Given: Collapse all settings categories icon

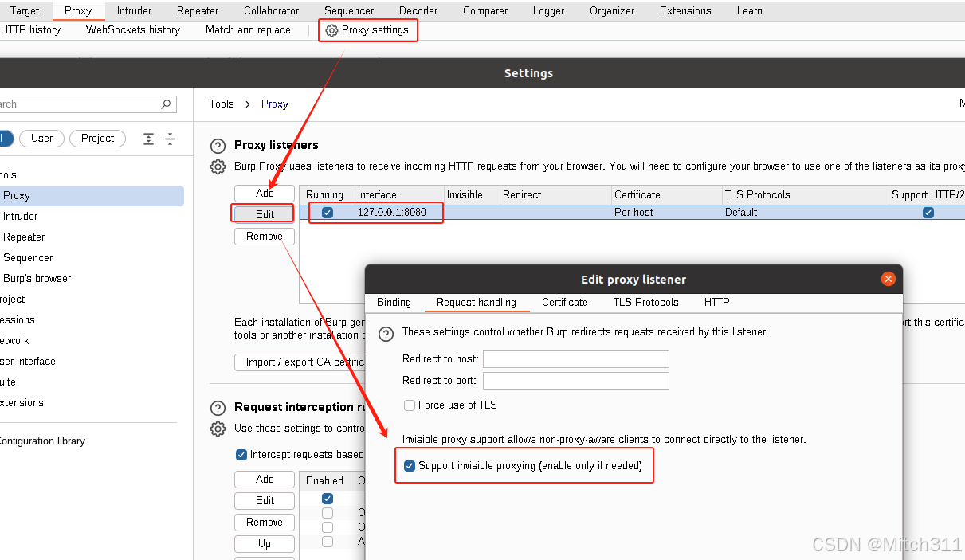Looking at the screenshot, I should 170,139.
